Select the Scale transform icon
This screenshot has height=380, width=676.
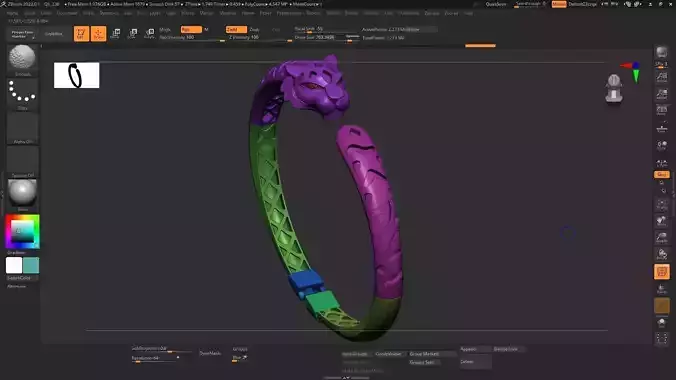click(x=133, y=34)
